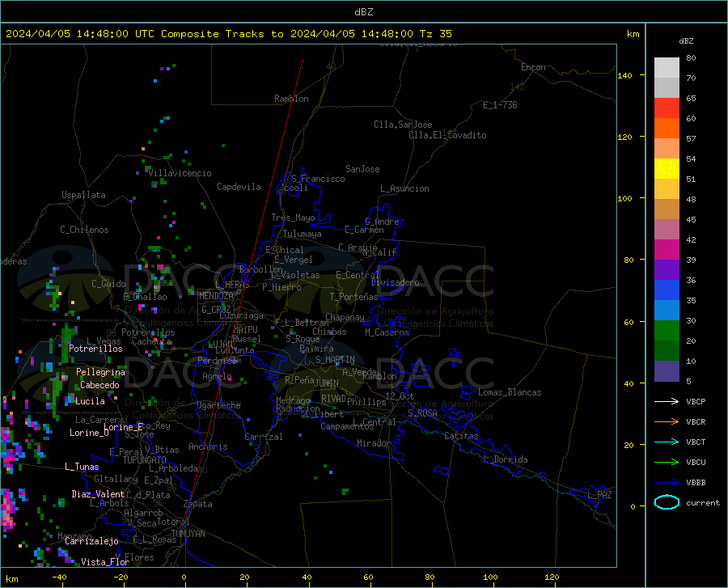The image size is (728, 588).
Task: Click the SanJose map label
Action: pos(362,169)
